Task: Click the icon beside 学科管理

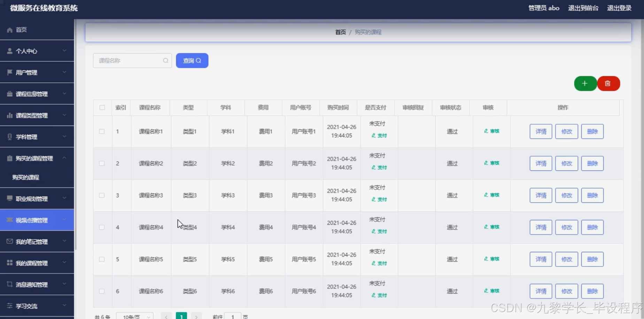Action: point(10,137)
